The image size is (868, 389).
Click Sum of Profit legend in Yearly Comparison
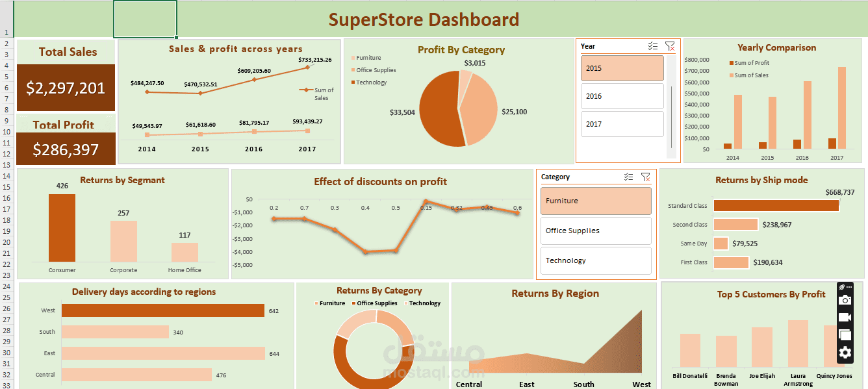click(750, 63)
